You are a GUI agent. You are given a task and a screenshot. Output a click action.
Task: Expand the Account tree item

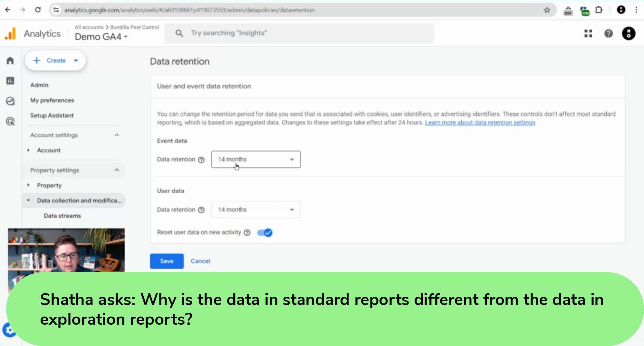pos(28,150)
